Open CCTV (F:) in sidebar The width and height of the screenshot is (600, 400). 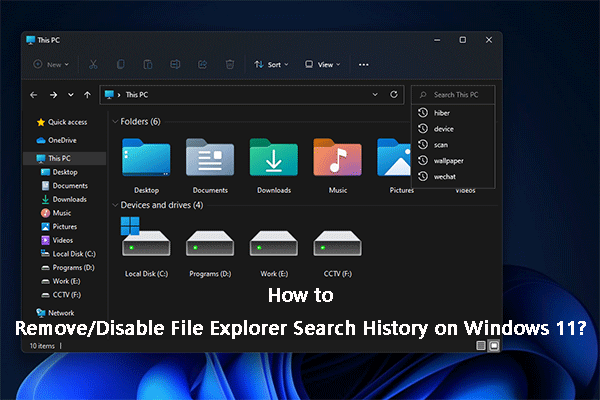61,295
